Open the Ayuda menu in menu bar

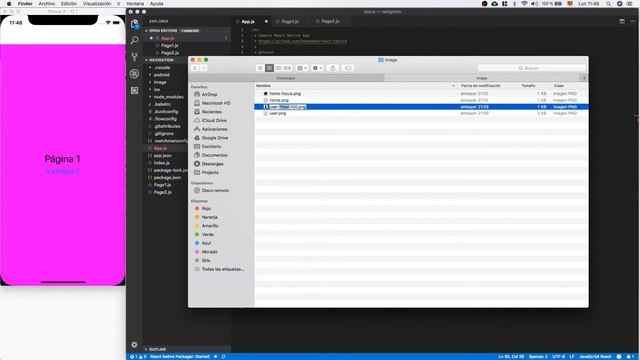157,4
